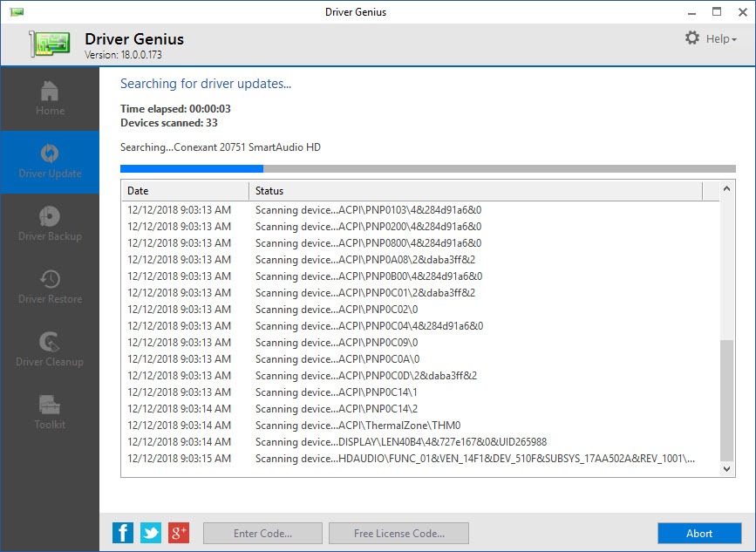Select the ACPI\ThermalZone\THM0 log row
The width and height of the screenshot is (756, 552).
pos(420,426)
